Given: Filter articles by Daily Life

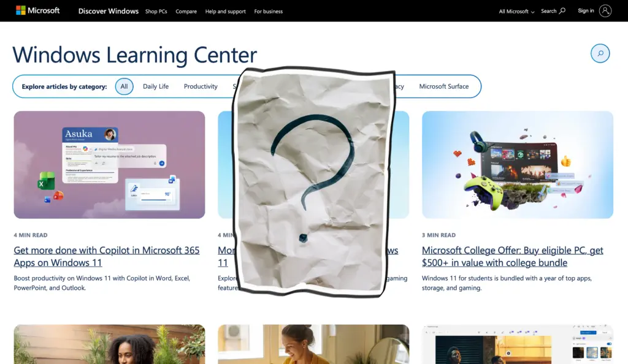Looking at the screenshot, I should (x=156, y=86).
